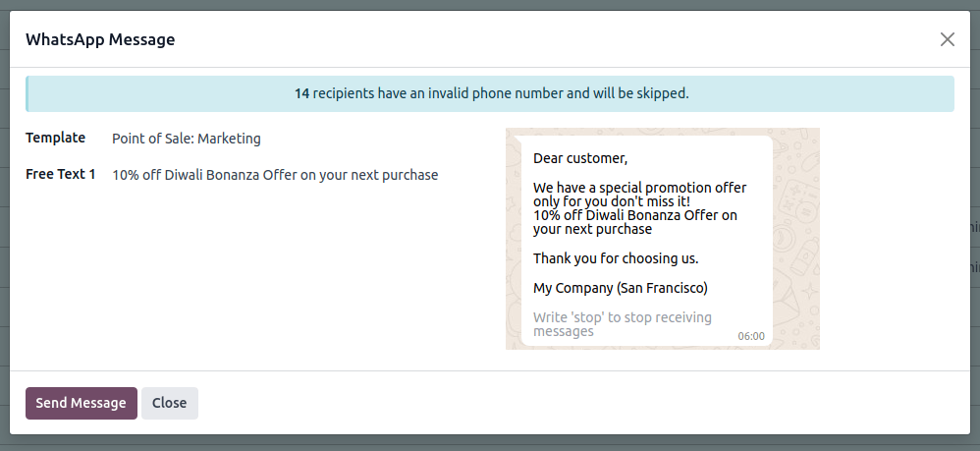The height and width of the screenshot is (451, 980).
Task: Select the Free Text 1 label
Action: click(61, 175)
